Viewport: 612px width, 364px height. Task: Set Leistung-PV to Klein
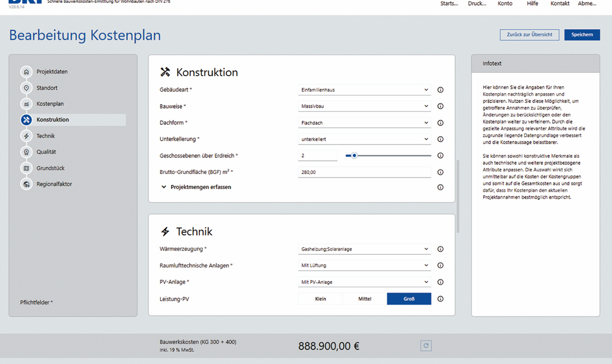tap(320, 299)
